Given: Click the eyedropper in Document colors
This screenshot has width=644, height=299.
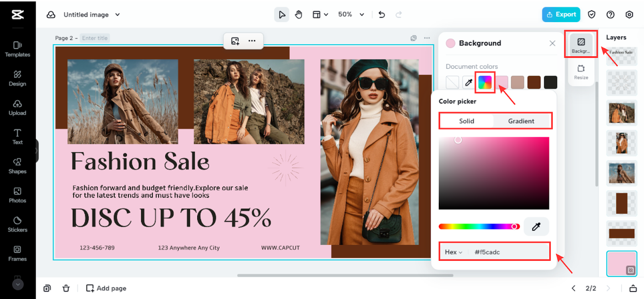Looking at the screenshot, I should [468, 82].
